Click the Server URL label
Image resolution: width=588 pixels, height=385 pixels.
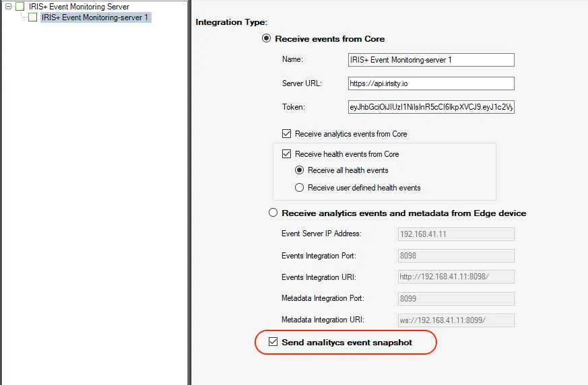click(302, 83)
